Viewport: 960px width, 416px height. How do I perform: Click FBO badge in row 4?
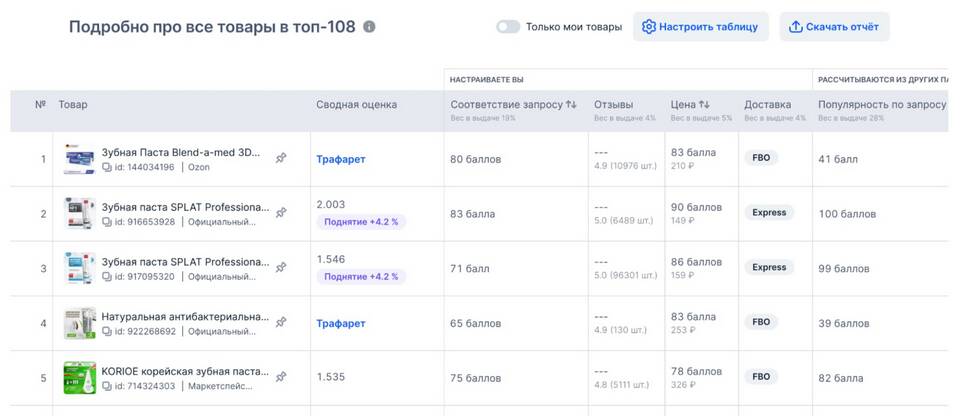pyautogui.click(x=761, y=322)
